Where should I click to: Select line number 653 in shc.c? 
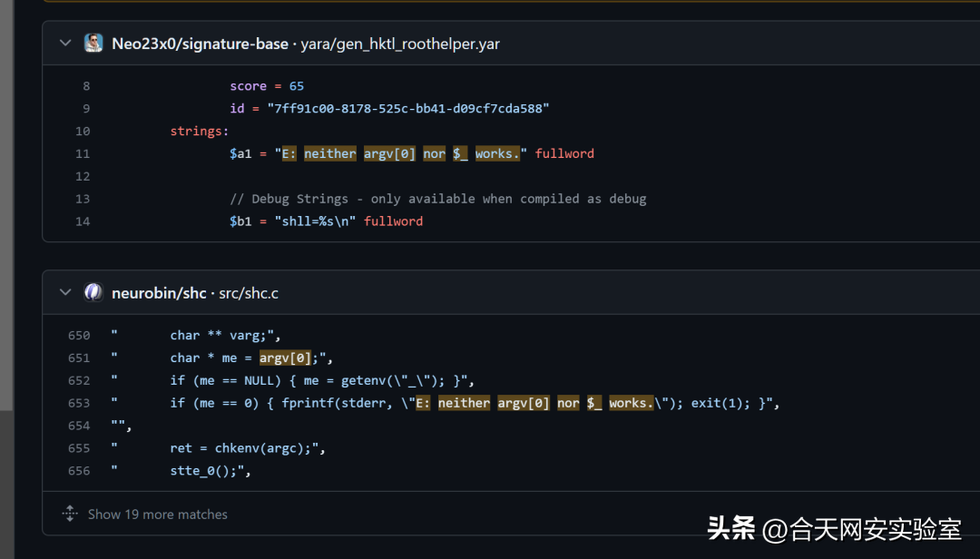pos(79,403)
